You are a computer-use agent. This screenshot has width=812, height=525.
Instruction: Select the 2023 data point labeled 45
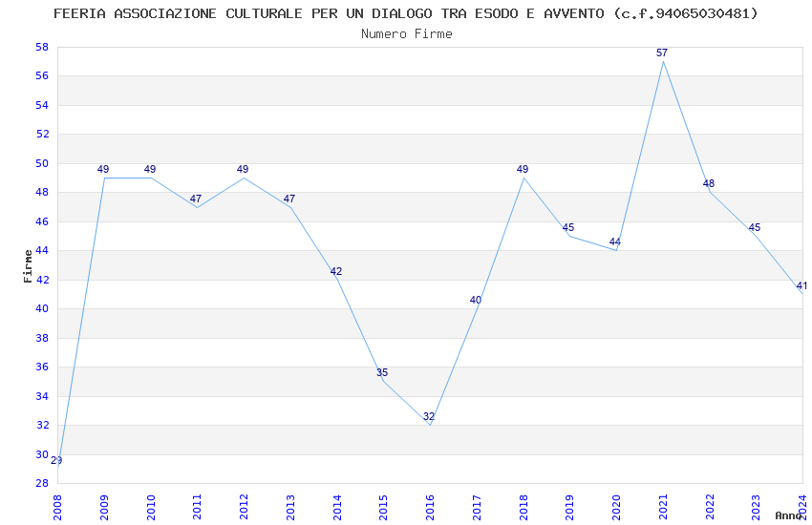click(755, 227)
